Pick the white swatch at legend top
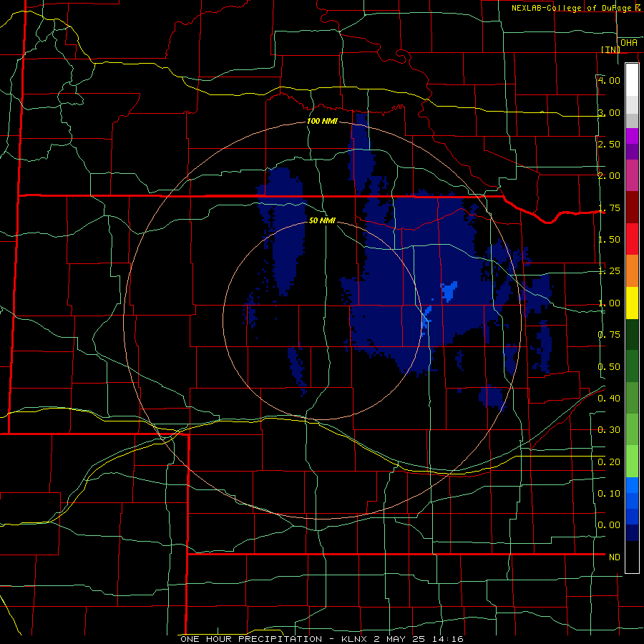Screen dimensions: 644x644 [632, 79]
